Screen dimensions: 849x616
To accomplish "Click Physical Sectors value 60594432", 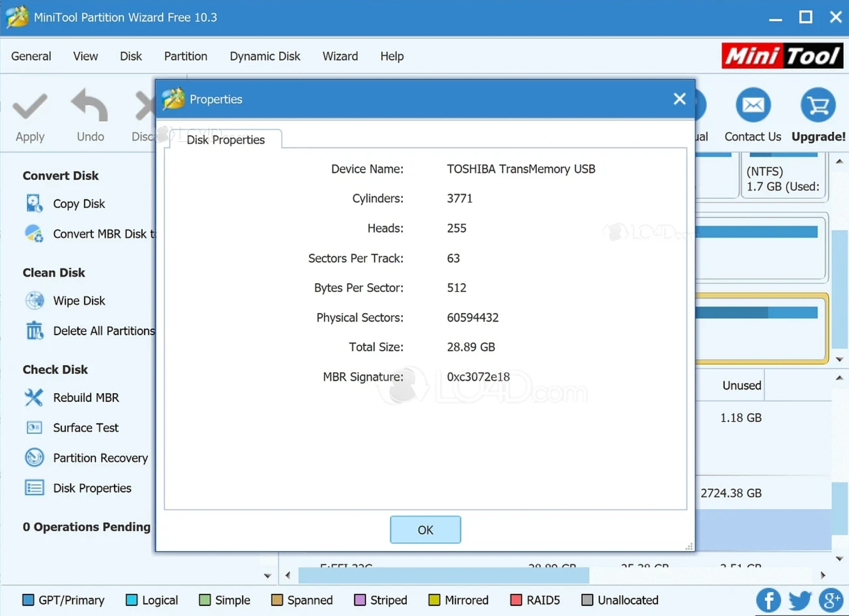I will [x=472, y=317].
